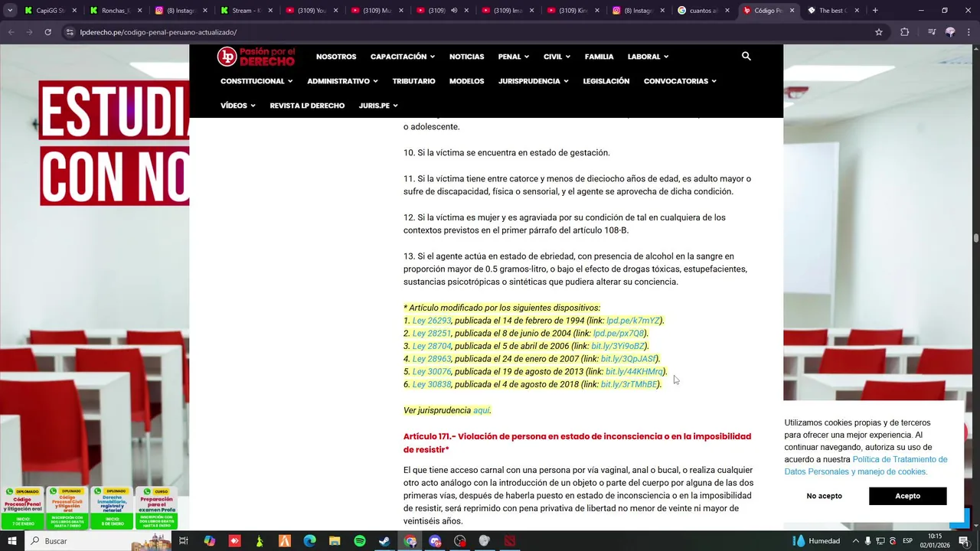Open the Ley 26293 link
This screenshot has width=980, height=551.
pyautogui.click(x=432, y=321)
